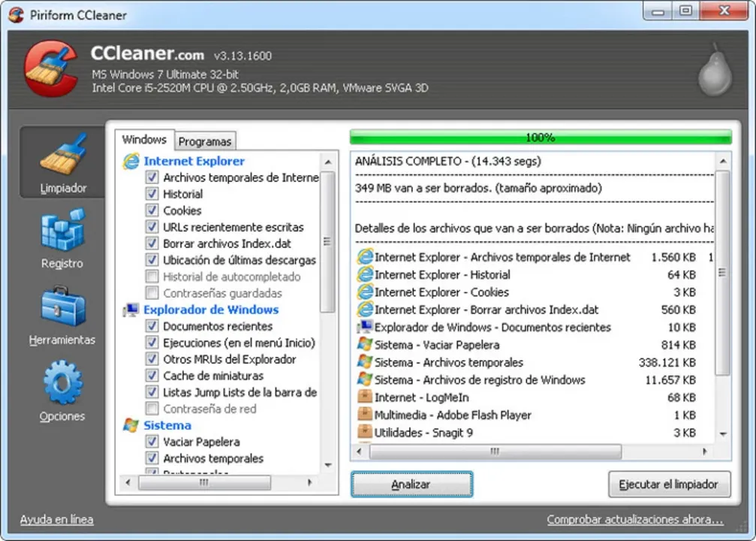
Task: Click up arrow of cleaner tree scrollbar
Action: 328,162
